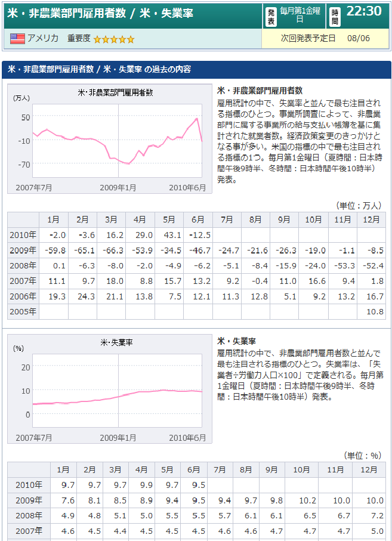This screenshot has height=541, width=392.
Task: Click the American flag icon
Action: click(x=17, y=39)
